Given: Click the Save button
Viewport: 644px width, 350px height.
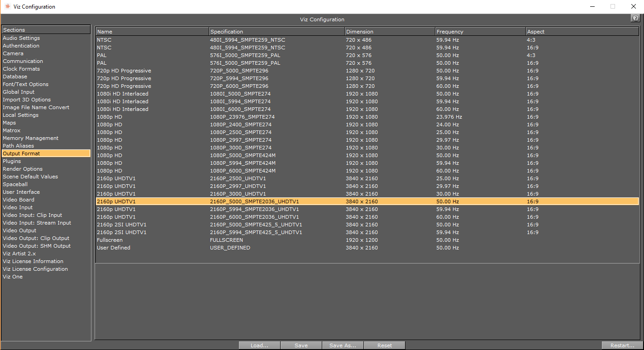Looking at the screenshot, I should 301,345.
